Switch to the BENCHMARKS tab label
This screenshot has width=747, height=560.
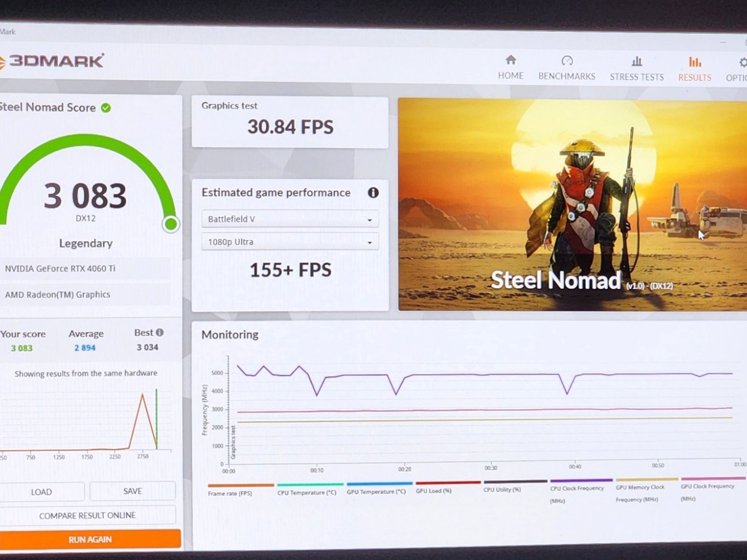click(567, 76)
